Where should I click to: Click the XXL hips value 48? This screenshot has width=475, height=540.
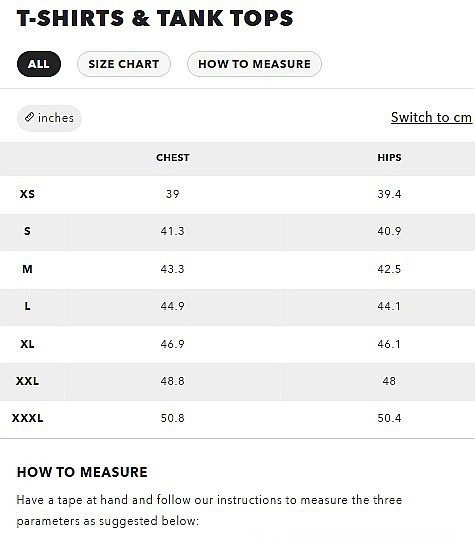coord(389,381)
